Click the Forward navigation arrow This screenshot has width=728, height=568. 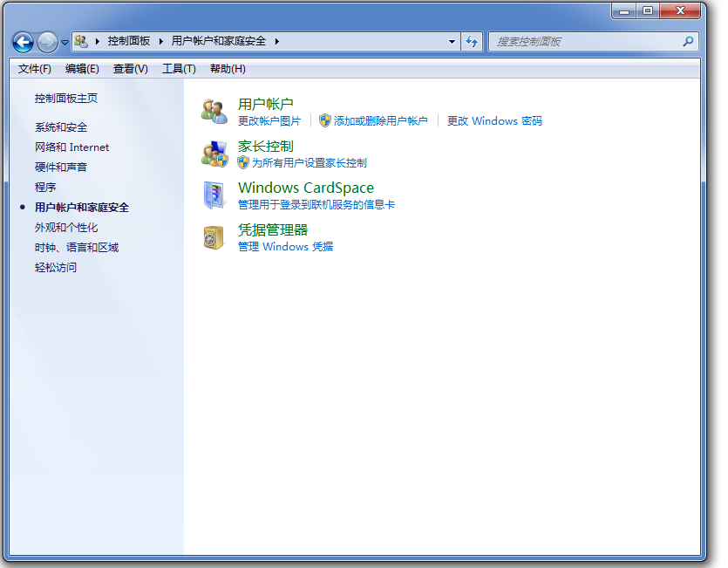pos(47,42)
